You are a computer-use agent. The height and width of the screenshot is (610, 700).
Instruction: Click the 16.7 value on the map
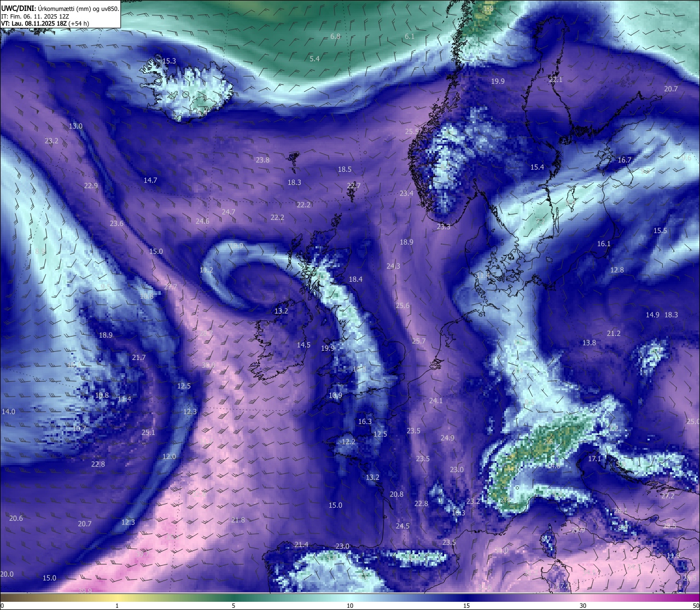pos(625,160)
